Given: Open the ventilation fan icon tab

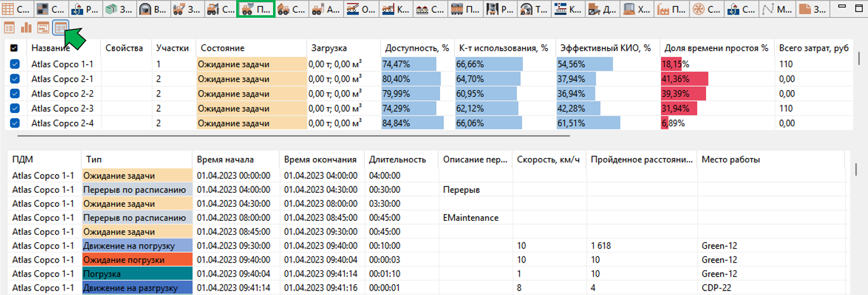Looking at the screenshot, I should [x=705, y=10].
